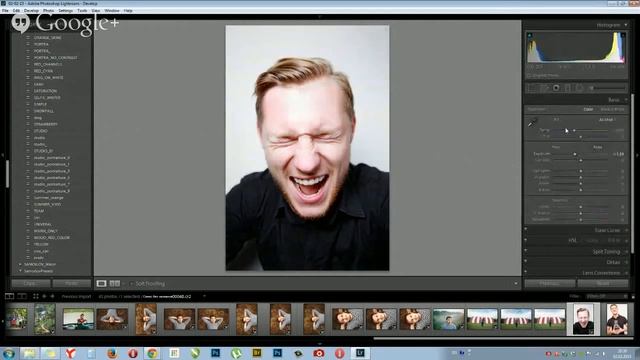Viewport: 640px width, 360px height.
Task: Expand the SamoilovPresets folder
Action: 20,271
